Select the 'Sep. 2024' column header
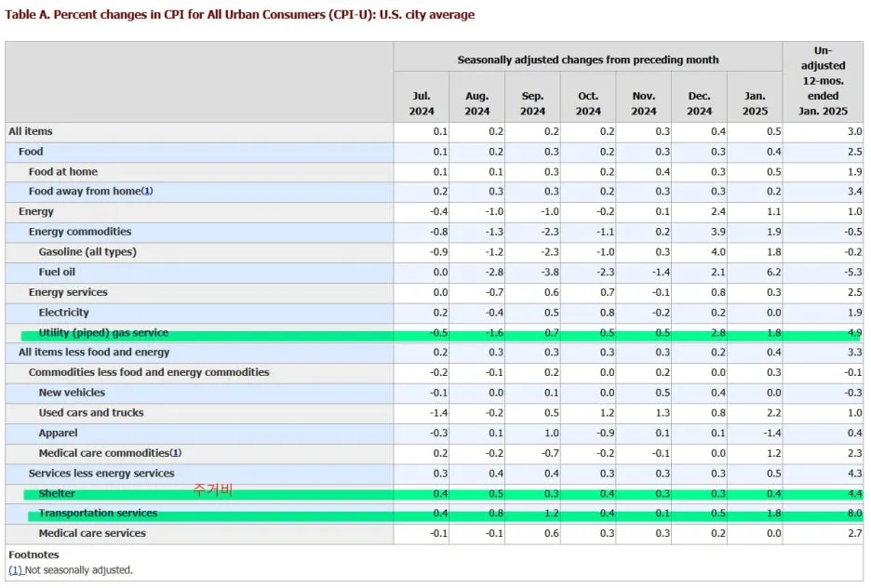 tap(532, 103)
